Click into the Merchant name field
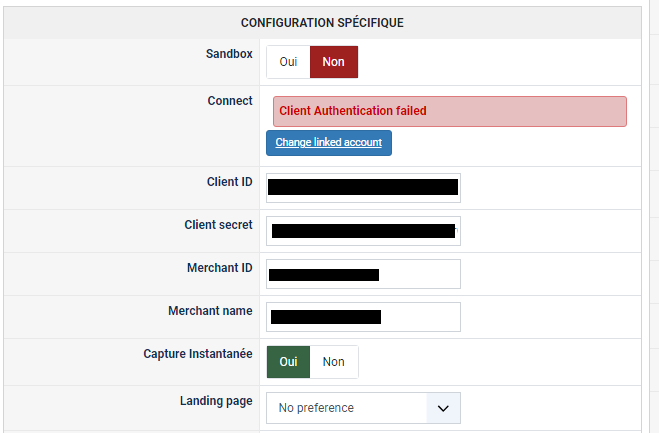Screen dimensions: 659x433 (363, 317)
